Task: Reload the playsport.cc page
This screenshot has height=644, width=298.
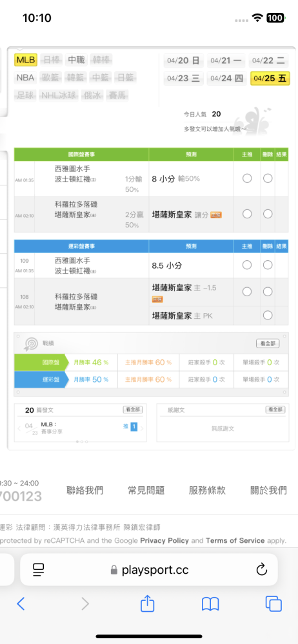Action: coord(261,569)
